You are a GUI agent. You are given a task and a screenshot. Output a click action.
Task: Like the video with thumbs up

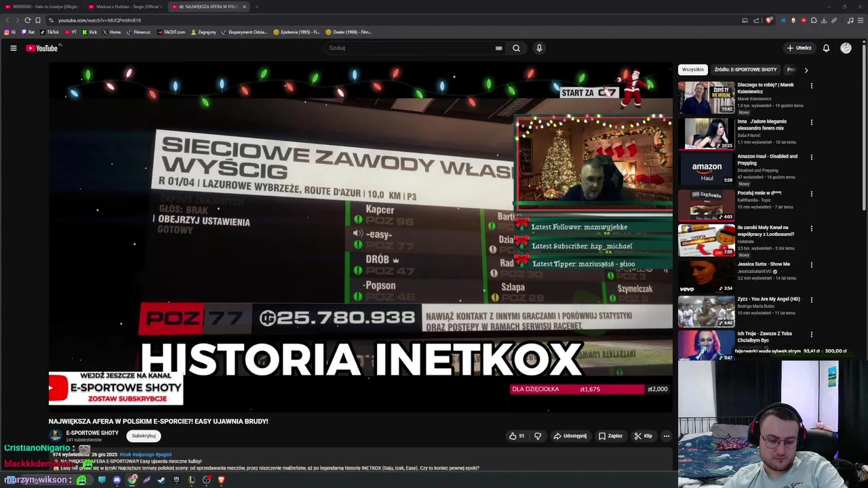(517, 436)
